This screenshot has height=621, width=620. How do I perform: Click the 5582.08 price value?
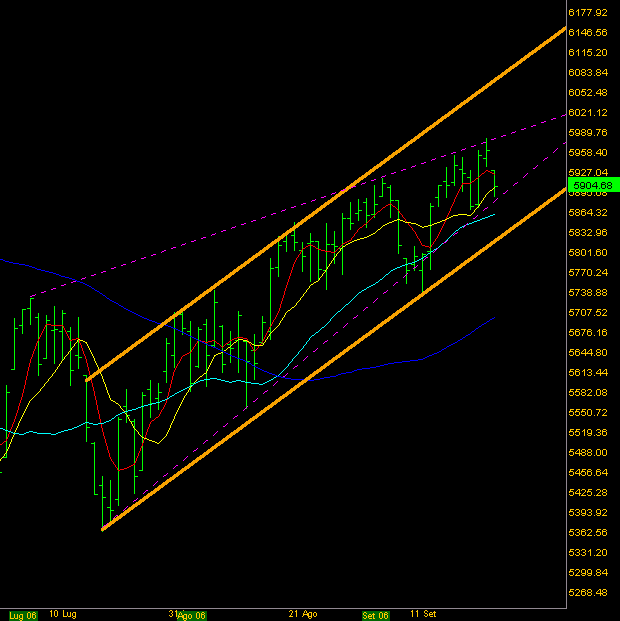(x=588, y=392)
